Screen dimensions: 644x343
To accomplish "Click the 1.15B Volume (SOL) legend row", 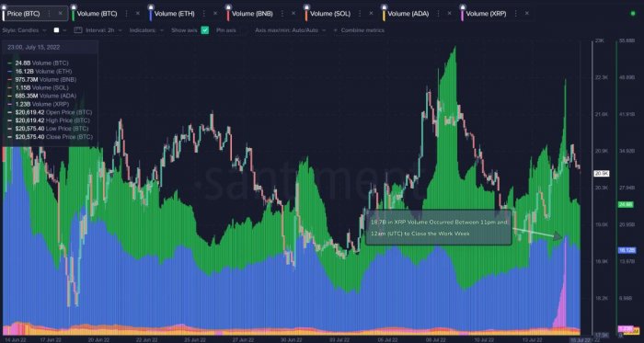I will point(39,87).
